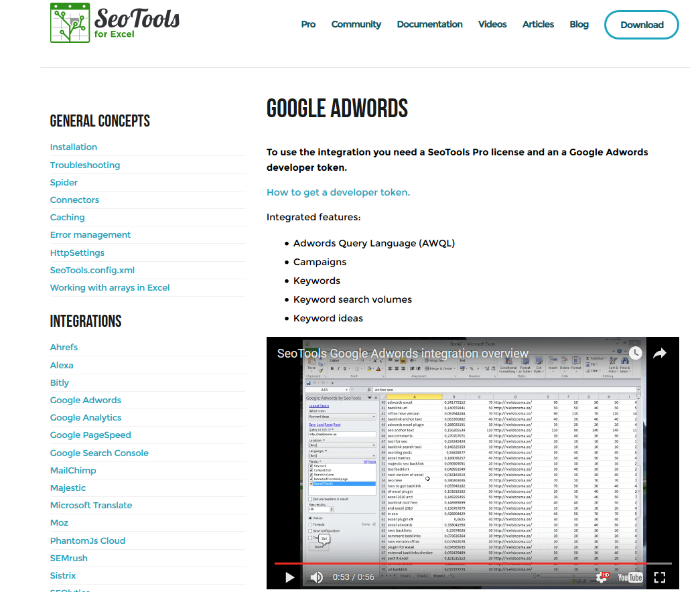Screen dimensions: 700x592
Task: Go to Connectors in sidebar
Action: pos(74,200)
